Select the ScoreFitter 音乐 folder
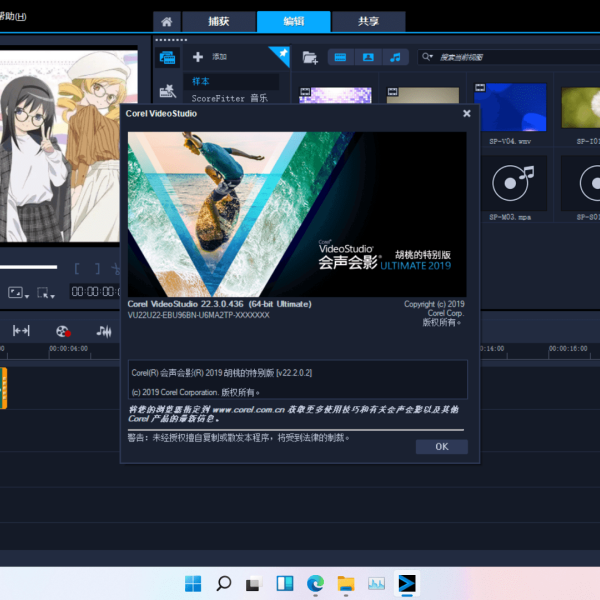 [x=229, y=98]
